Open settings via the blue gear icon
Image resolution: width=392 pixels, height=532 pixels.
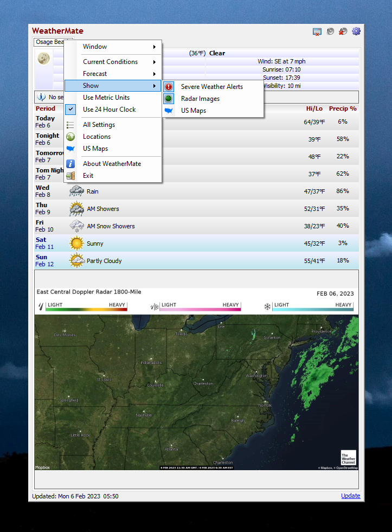point(356,31)
